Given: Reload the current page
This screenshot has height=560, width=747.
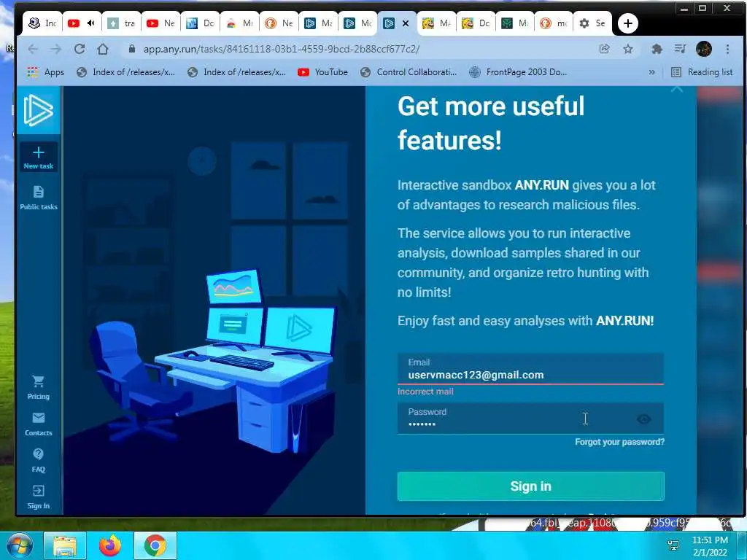Looking at the screenshot, I should 80,49.
